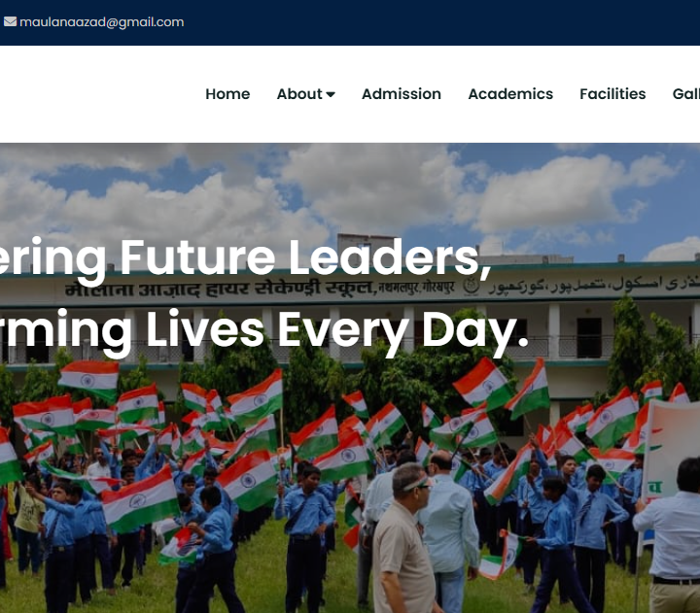Click the "Lives Every Day." heading line
This screenshot has height=613, width=700.
coord(337,329)
